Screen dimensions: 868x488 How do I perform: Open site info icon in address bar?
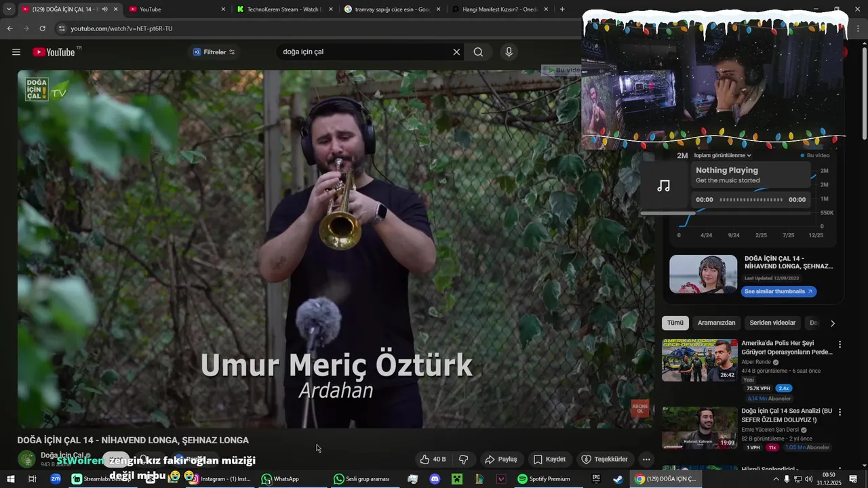pos(62,28)
